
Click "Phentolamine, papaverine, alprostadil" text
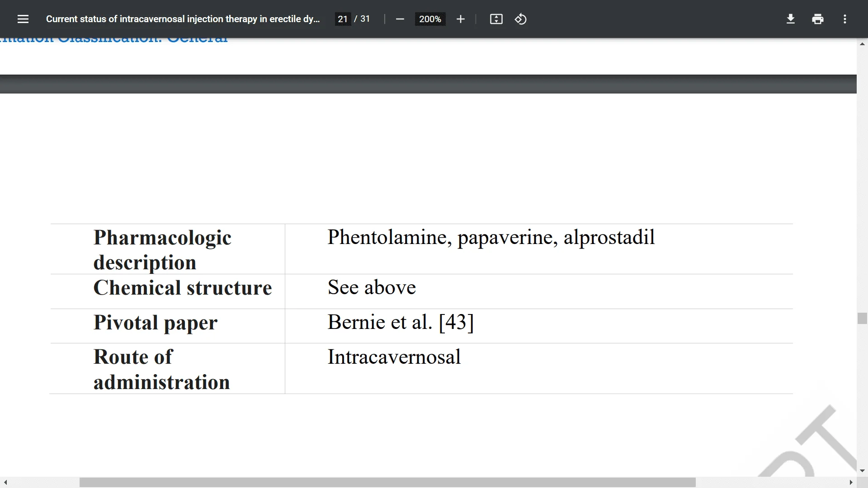click(491, 237)
